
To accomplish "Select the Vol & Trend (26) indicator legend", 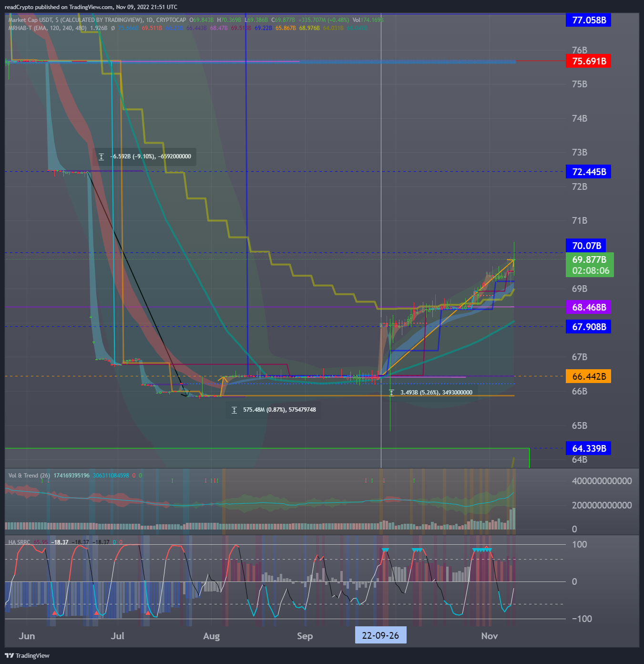I will [29, 476].
